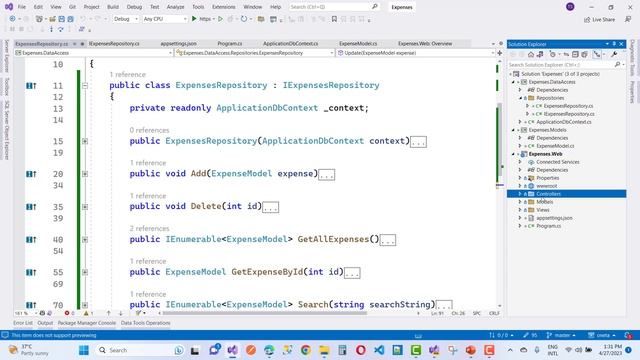Click Live Share in the top right

pyautogui.click(x=599, y=19)
